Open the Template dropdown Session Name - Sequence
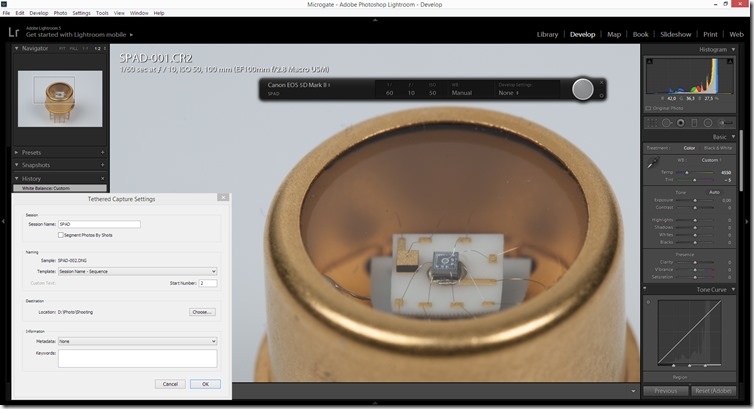This screenshot has height=409, width=754. [138, 271]
